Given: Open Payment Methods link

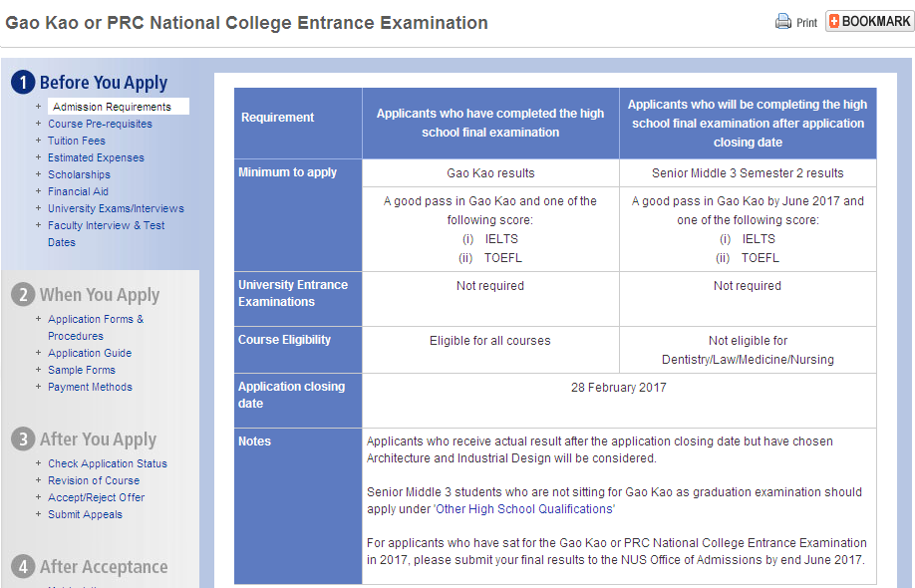Looking at the screenshot, I should (90, 387).
